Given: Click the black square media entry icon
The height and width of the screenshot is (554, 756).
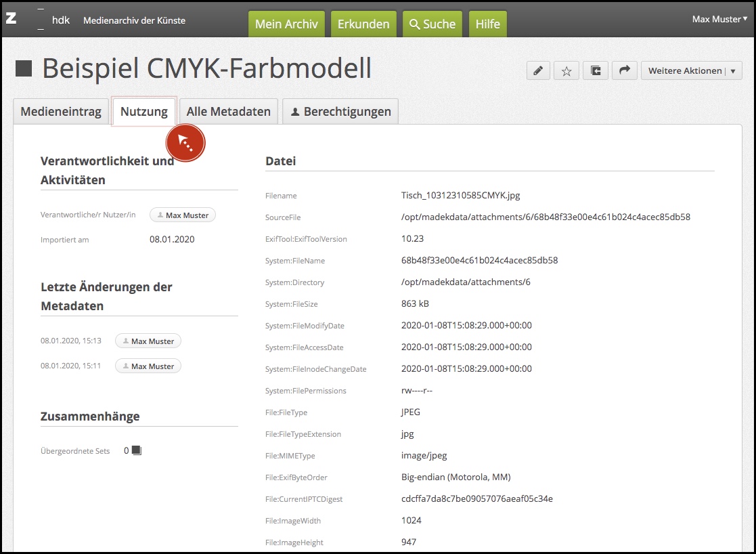Looking at the screenshot, I should [x=24, y=68].
